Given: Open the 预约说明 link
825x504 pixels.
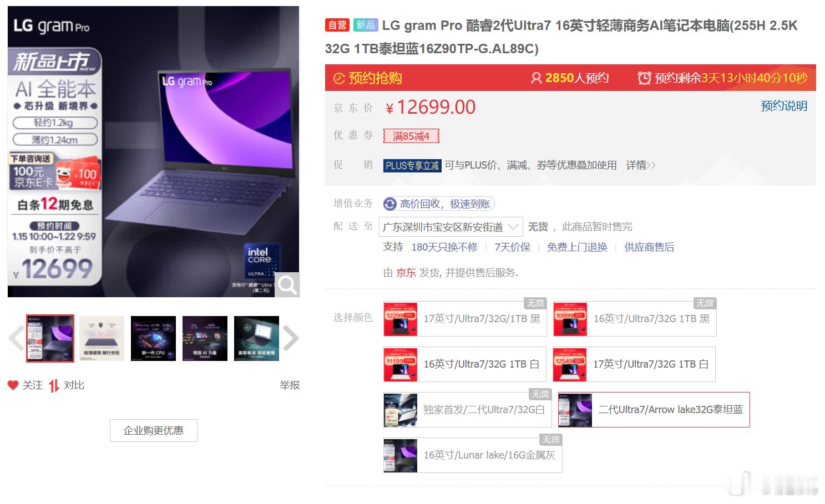Looking at the screenshot, I should [x=784, y=106].
